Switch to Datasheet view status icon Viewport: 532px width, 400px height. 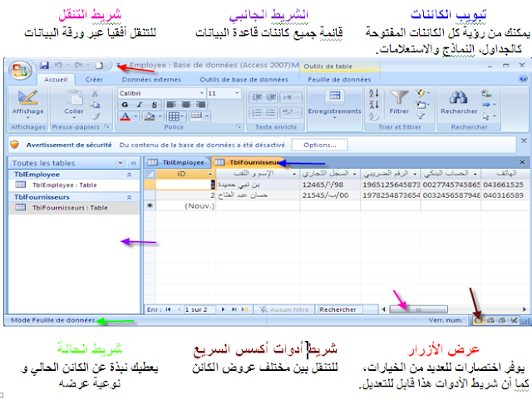[x=478, y=320]
